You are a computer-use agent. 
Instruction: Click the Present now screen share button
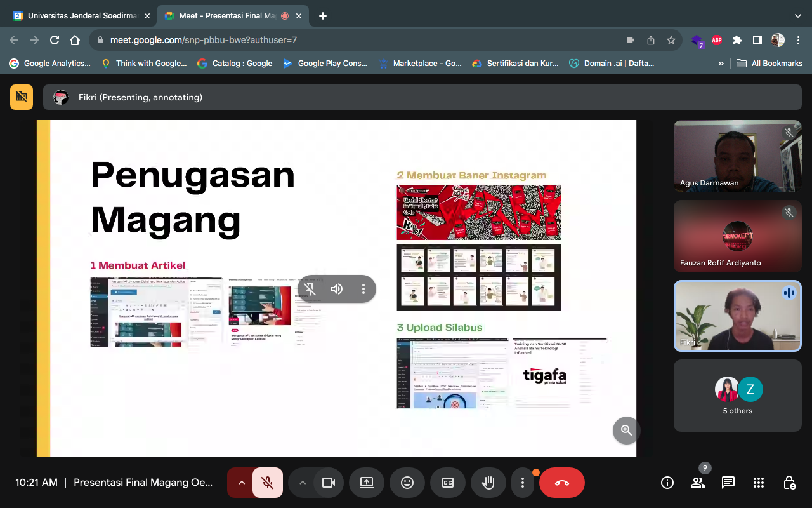click(x=367, y=483)
